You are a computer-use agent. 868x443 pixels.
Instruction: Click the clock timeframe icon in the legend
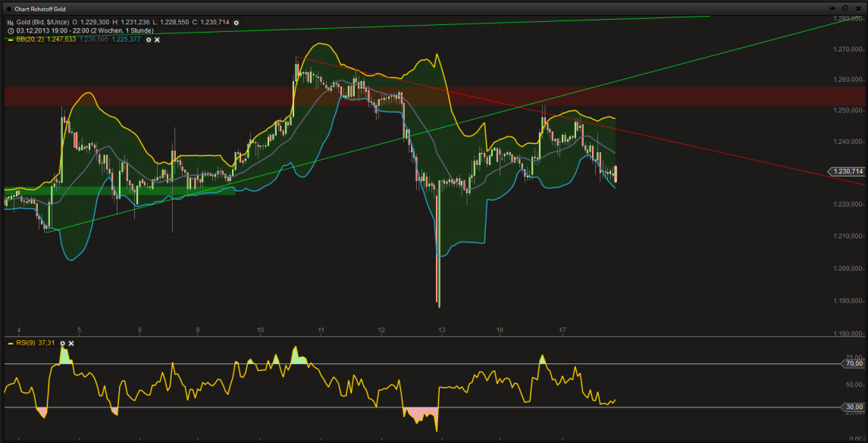click(x=11, y=30)
